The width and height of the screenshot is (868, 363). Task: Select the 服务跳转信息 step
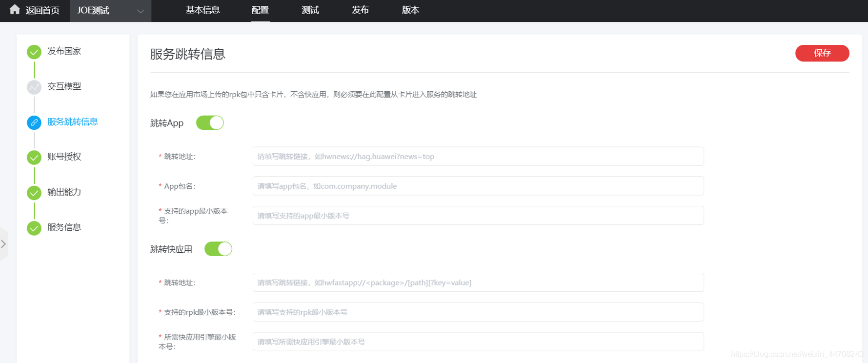73,122
